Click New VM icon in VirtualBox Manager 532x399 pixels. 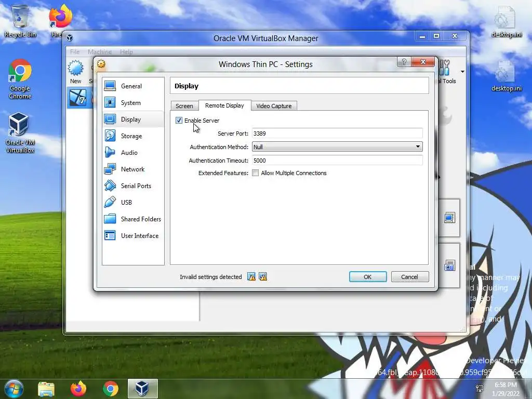point(75,72)
